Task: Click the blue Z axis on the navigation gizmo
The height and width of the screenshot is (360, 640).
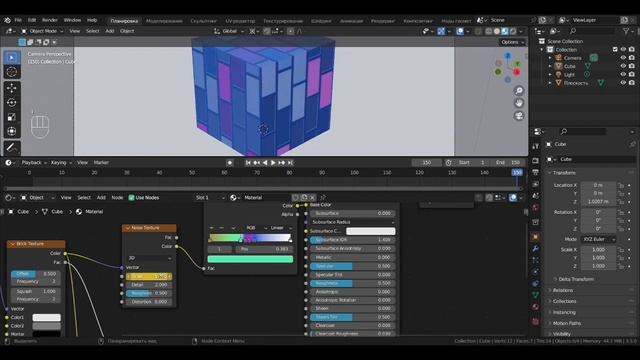Action: tap(508, 56)
